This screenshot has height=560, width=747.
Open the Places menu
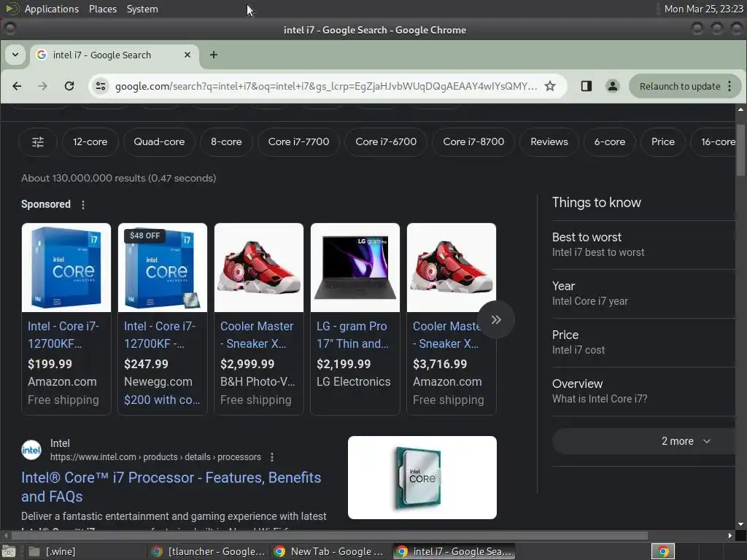click(102, 9)
